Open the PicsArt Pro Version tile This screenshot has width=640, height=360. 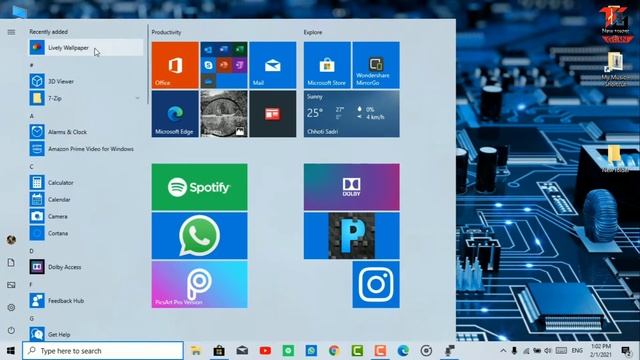coord(200,284)
